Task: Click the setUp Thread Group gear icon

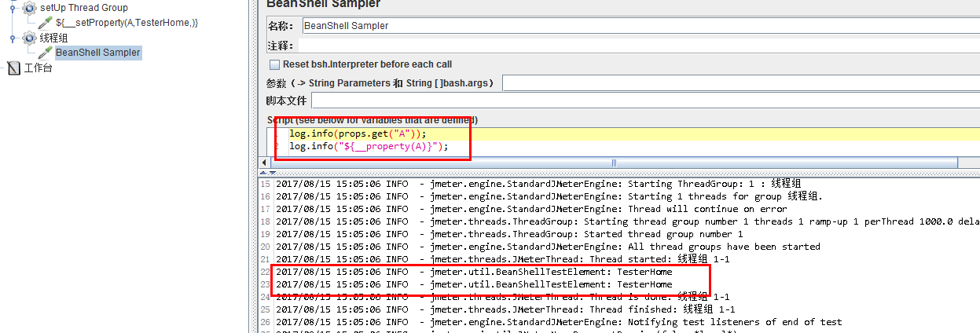Action: 30,8
